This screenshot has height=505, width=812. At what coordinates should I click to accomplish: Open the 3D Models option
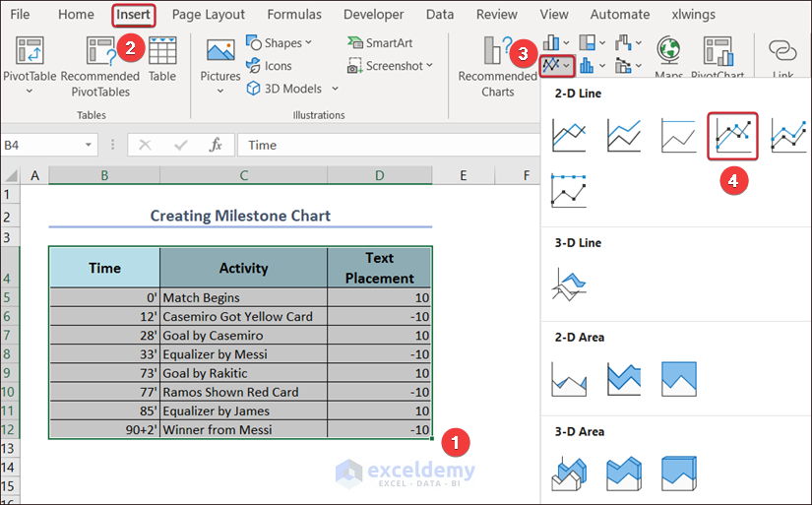coord(284,89)
